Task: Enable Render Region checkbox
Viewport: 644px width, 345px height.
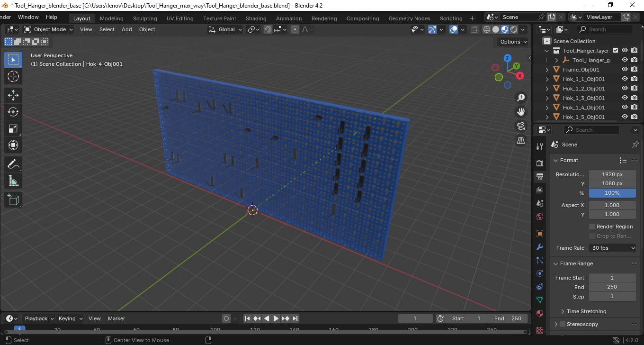Action: (592, 227)
